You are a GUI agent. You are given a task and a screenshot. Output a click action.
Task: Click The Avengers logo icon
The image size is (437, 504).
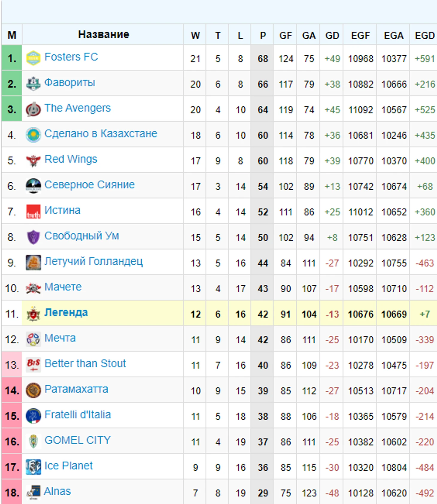(x=33, y=109)
